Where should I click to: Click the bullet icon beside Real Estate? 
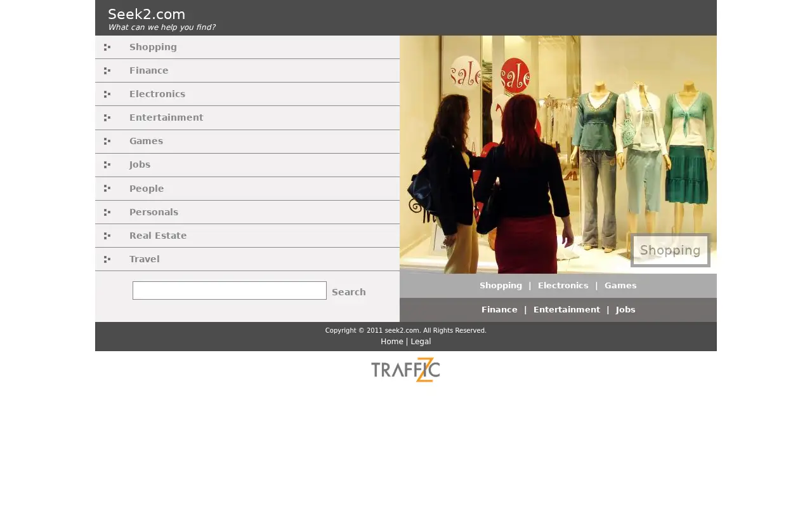click(x=107, y=236)
